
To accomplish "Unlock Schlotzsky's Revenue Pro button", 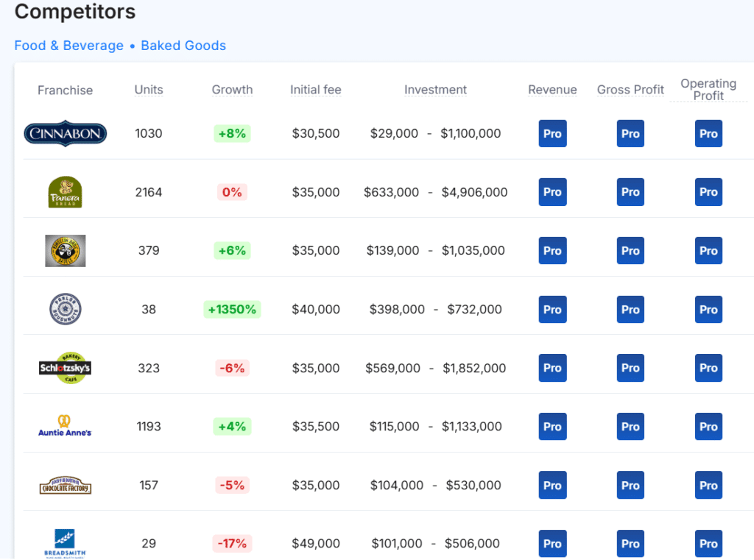I will [552, 368].
